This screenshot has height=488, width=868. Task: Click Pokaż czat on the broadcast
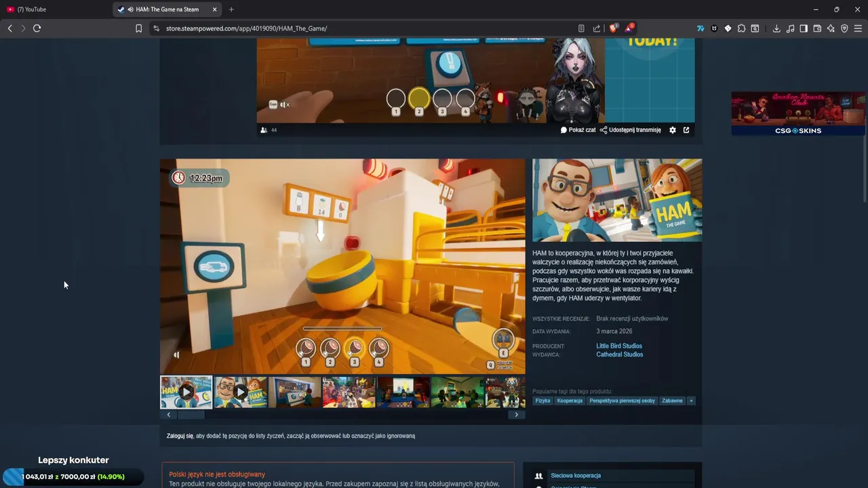point(578,130)
